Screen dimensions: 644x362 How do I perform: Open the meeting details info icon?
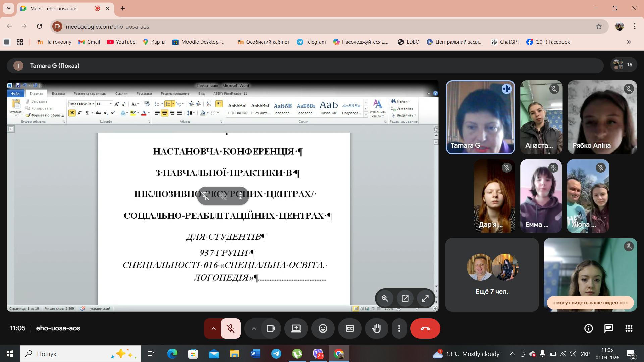point(588,328)
